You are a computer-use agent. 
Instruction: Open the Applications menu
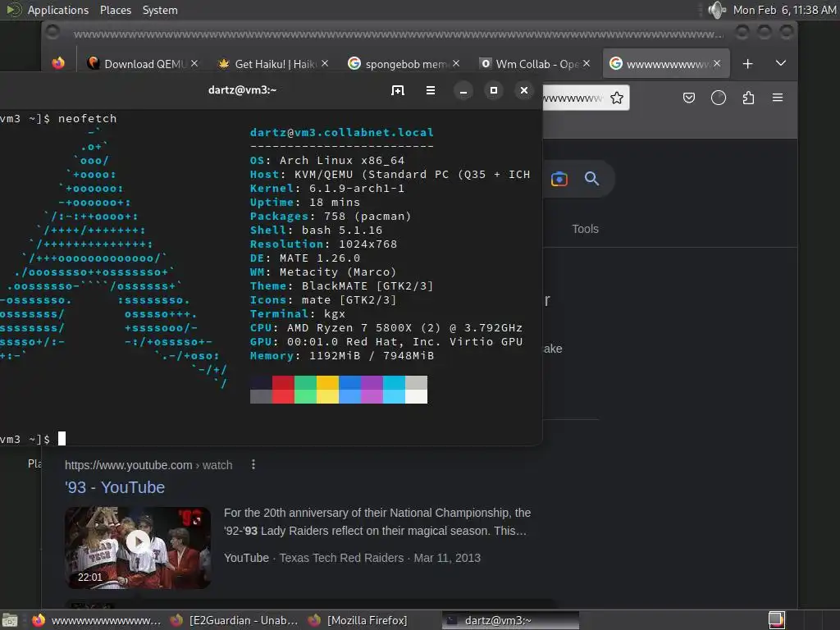pyautogui.click(x=58, y=10)
